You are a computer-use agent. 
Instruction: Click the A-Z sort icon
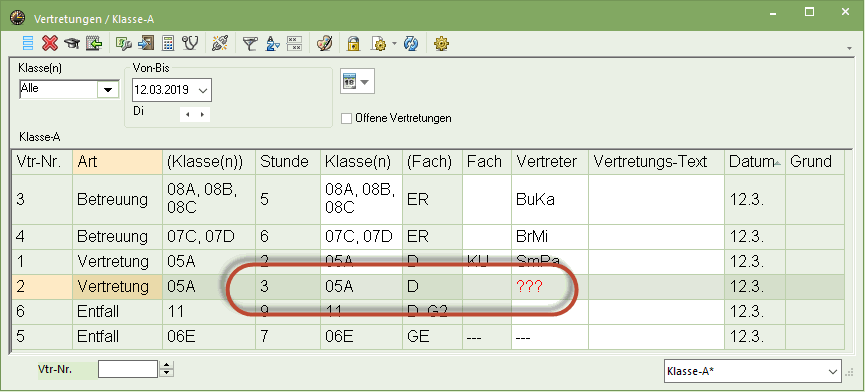tap(273, 44)
